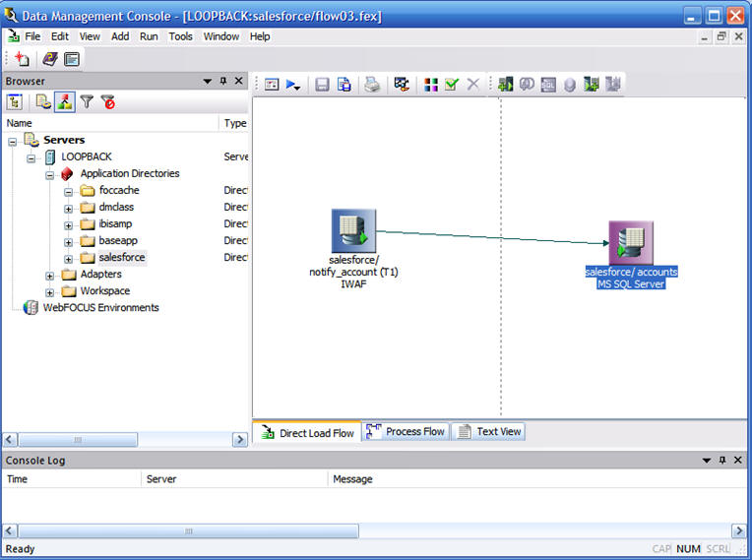Viewport: 752px width, 560px height.
Task: Click the Server column header in Console Log
Action: (234, 479)
